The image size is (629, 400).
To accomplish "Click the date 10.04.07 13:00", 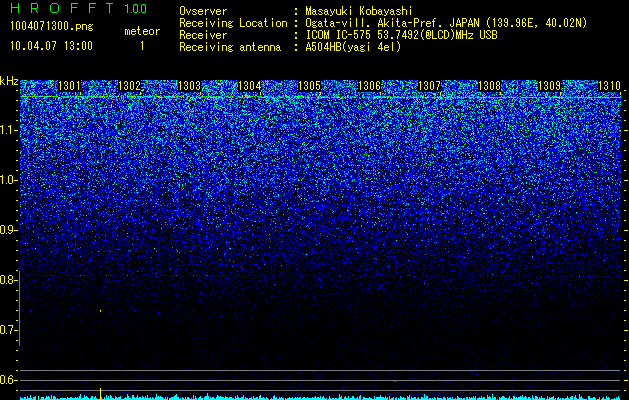I will [51, 46].
